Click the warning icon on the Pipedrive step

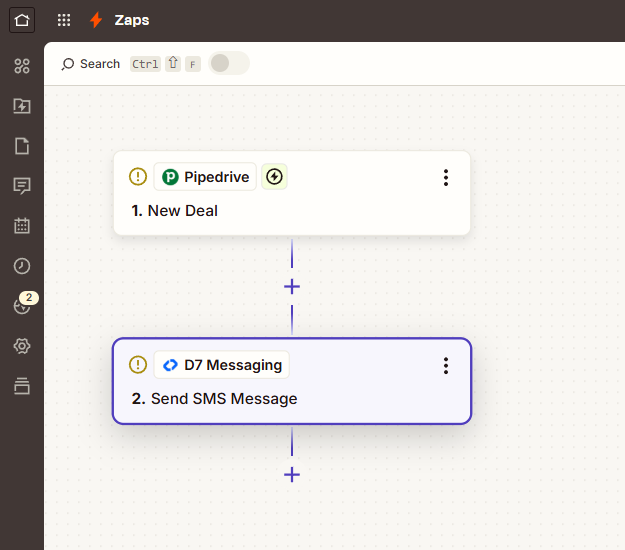point(138,176)
